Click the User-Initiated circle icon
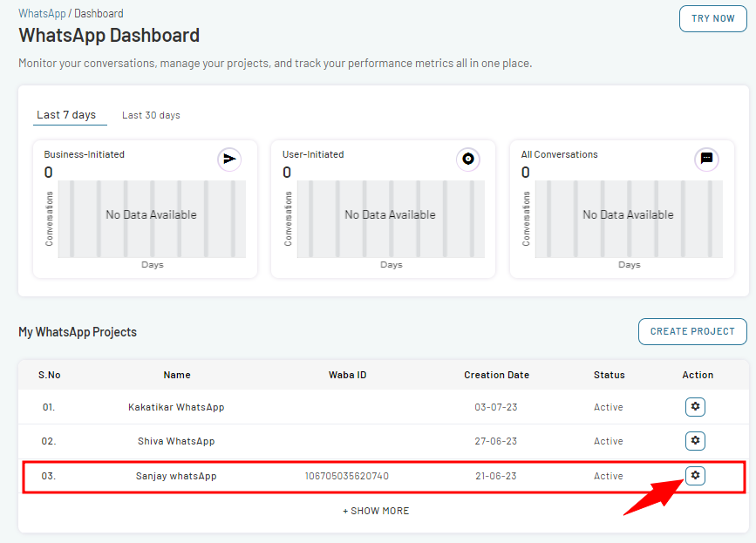This screenshot has height=543, width=756. click(467, 159)
